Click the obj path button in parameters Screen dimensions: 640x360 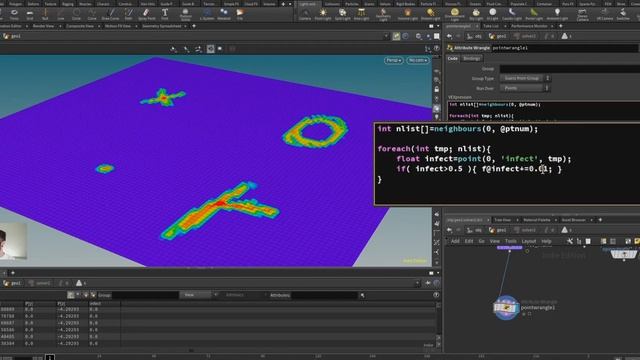(474, 36)
